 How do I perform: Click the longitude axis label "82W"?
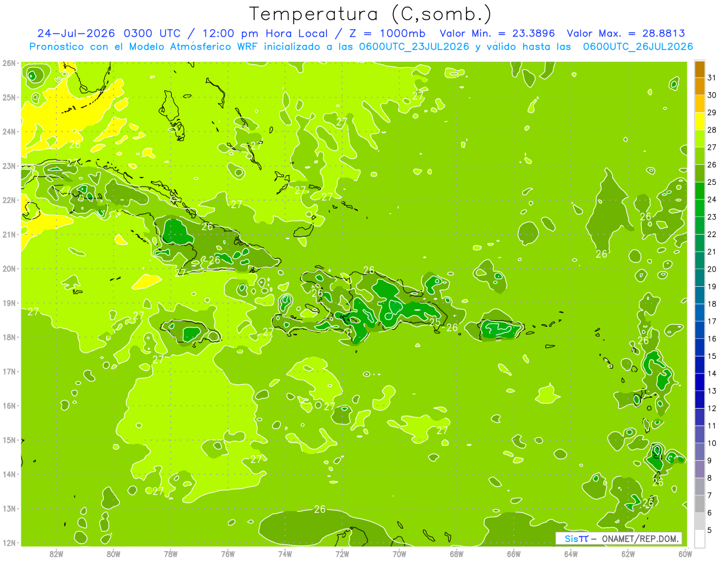coord(56,554)
